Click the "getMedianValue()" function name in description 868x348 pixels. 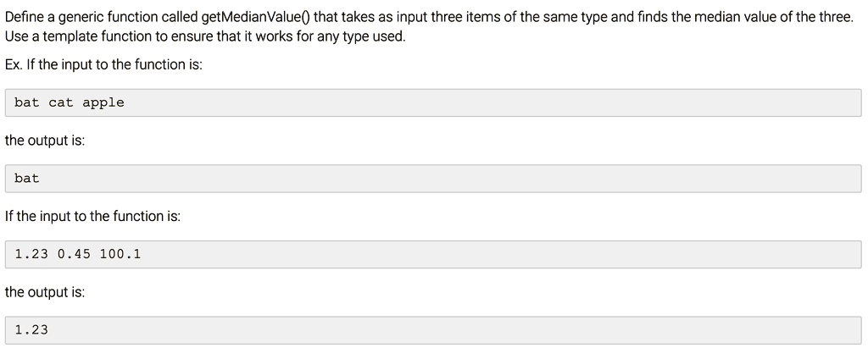[x=256, y=17]
